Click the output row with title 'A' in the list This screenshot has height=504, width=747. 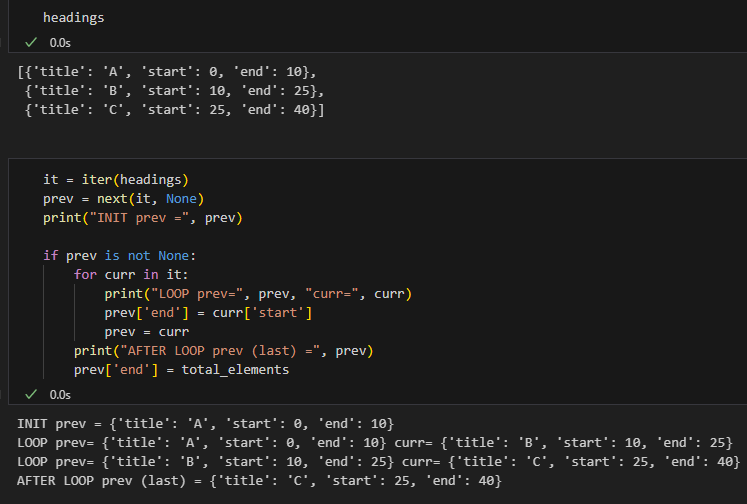[x=167, y=73]
